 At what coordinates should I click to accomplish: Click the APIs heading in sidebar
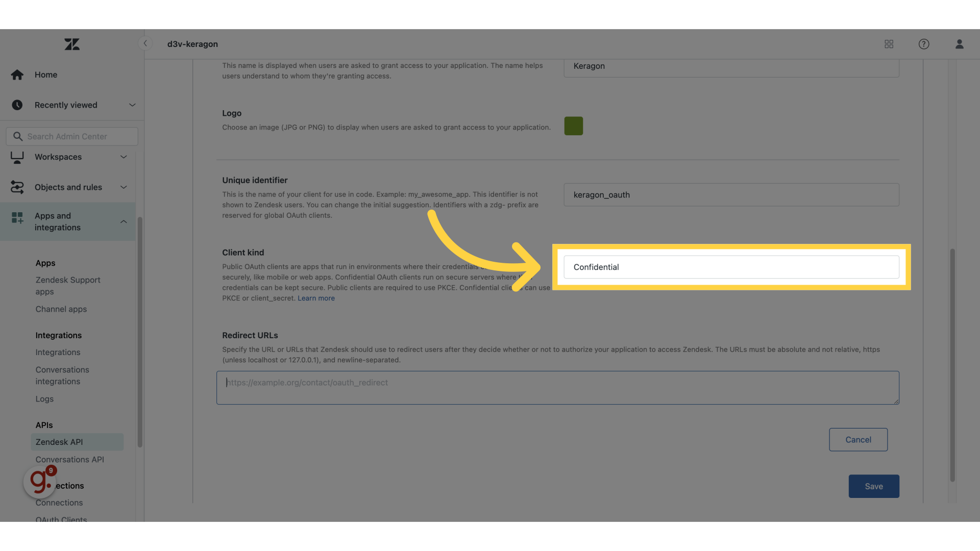(44, 425)
